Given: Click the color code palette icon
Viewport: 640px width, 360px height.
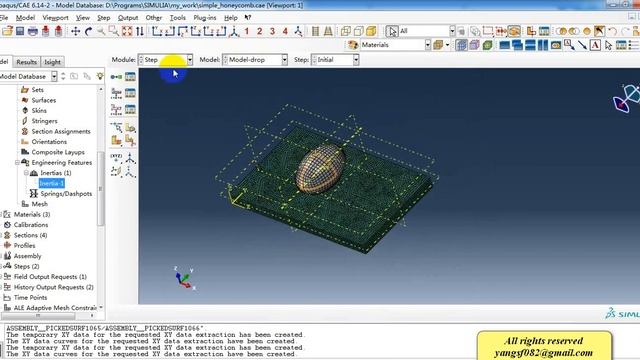Looking at the screenshot, I should [353, 45].
